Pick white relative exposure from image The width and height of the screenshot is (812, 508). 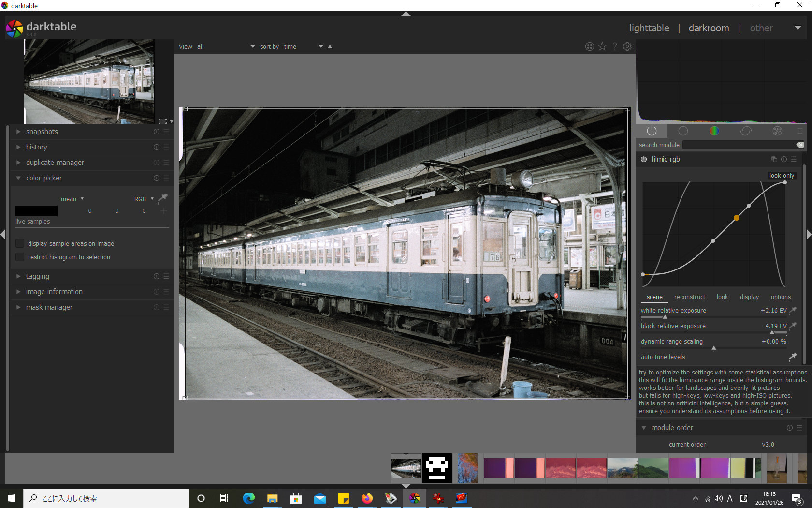tap(793, 311)
